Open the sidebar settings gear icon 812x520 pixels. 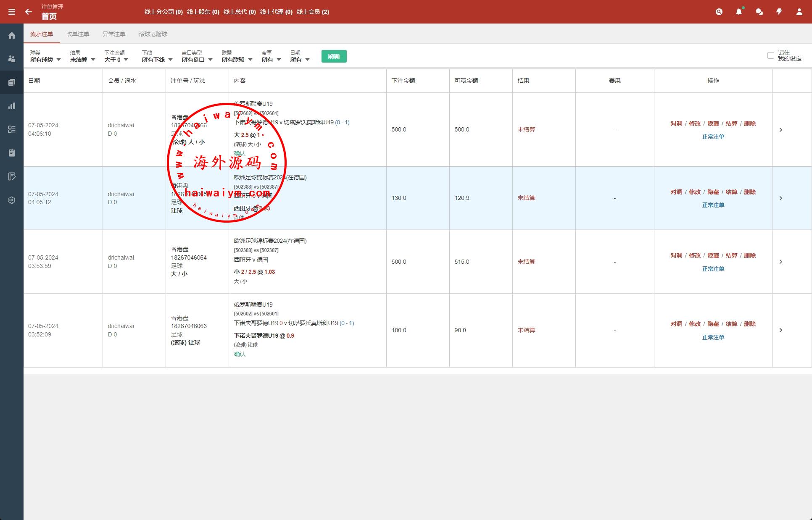[12, 200]
